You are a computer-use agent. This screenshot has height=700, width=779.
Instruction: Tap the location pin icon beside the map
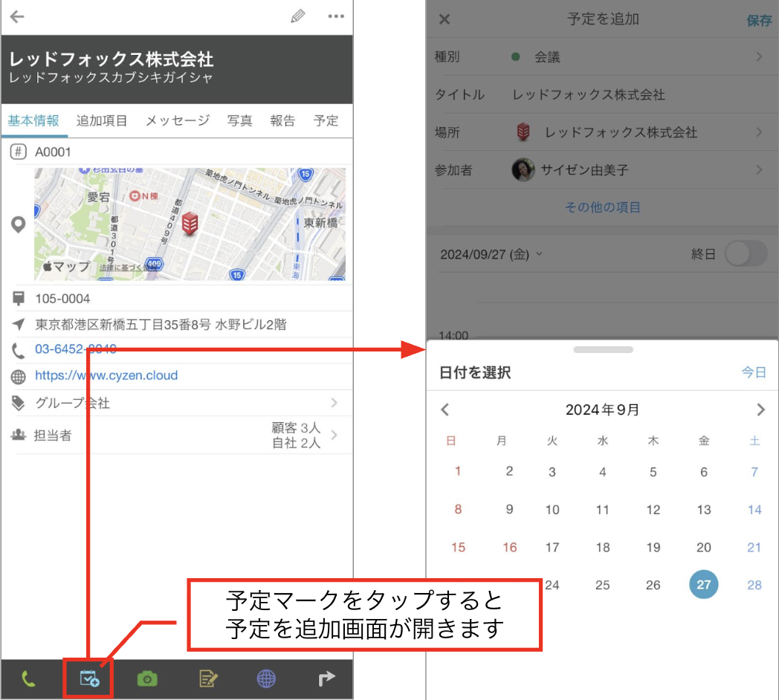19,224
